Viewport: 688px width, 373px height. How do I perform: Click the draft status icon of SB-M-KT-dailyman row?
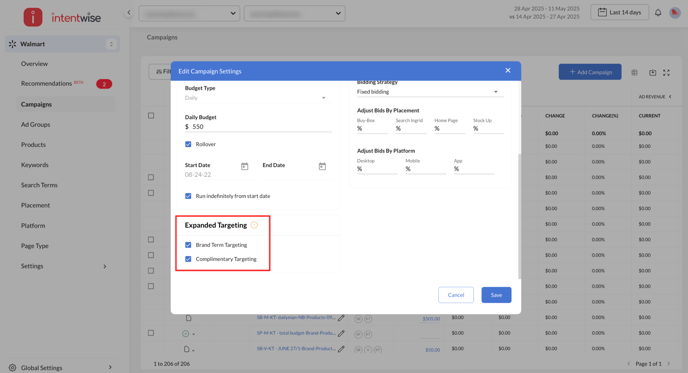(x=188, y=318)
